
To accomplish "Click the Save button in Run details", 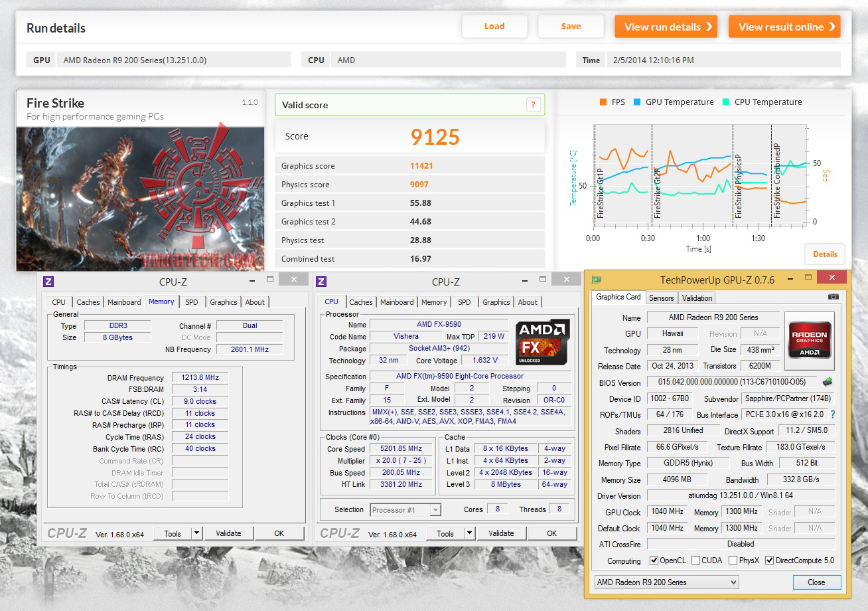I will (571, 27).
